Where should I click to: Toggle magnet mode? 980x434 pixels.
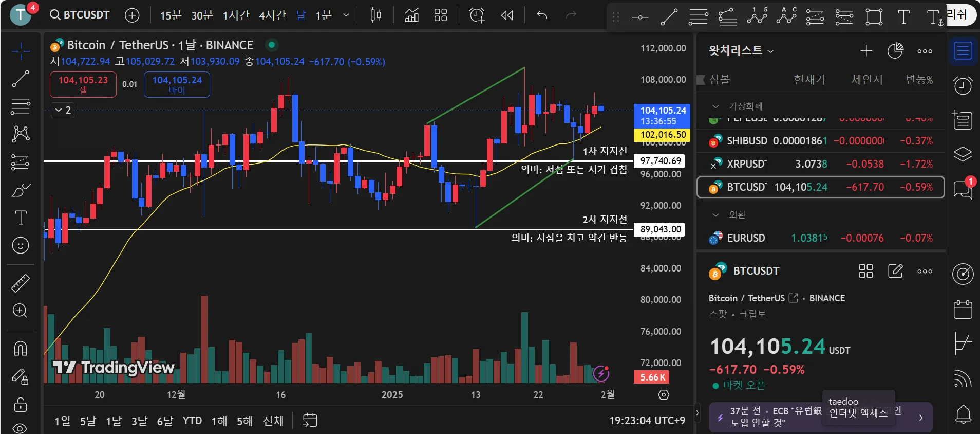tap(21, 349)
